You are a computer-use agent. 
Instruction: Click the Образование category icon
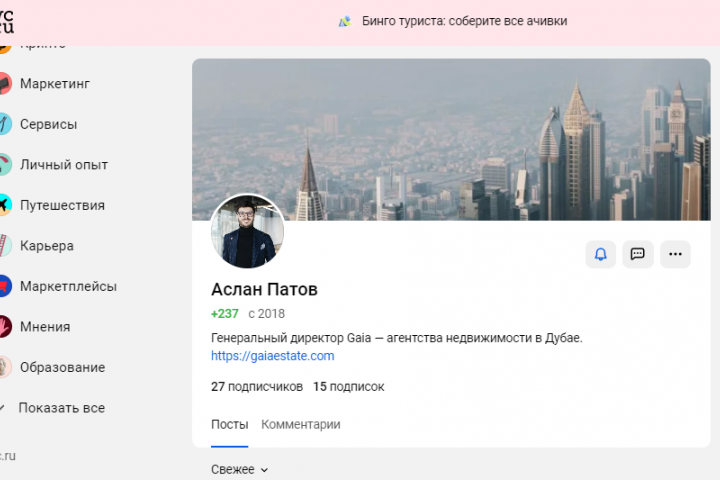[4, 367]
